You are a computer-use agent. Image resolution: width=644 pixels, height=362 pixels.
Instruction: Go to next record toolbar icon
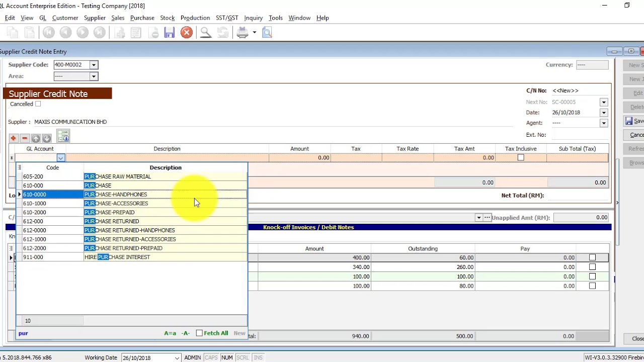83,33
